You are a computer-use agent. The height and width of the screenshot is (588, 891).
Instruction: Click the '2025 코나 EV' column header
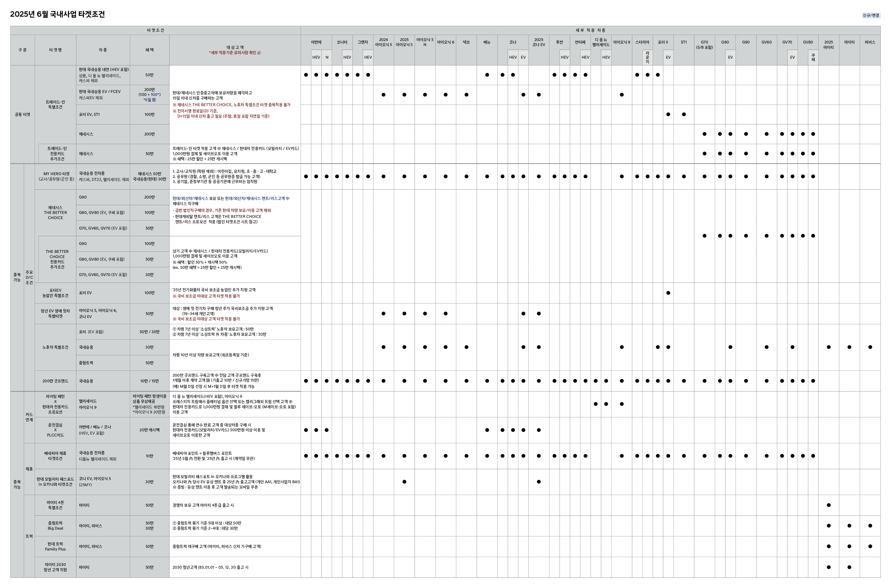(x=538, y=42)
